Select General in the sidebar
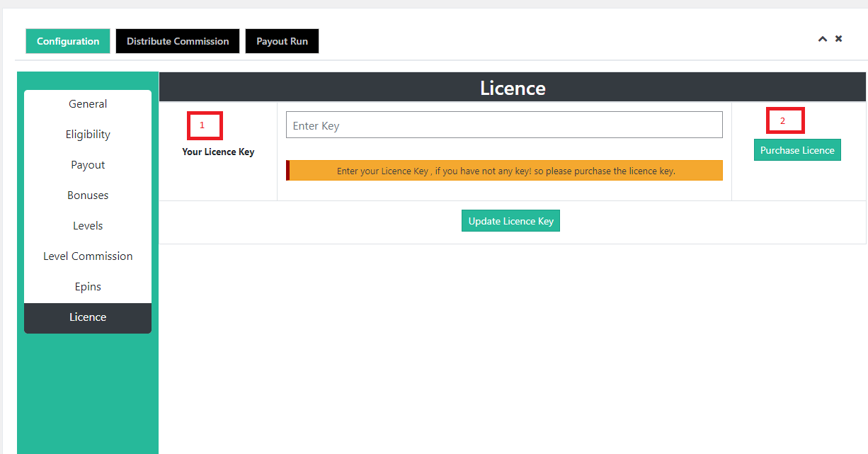Screen dimensions: 868x454 tap(88, 104)
